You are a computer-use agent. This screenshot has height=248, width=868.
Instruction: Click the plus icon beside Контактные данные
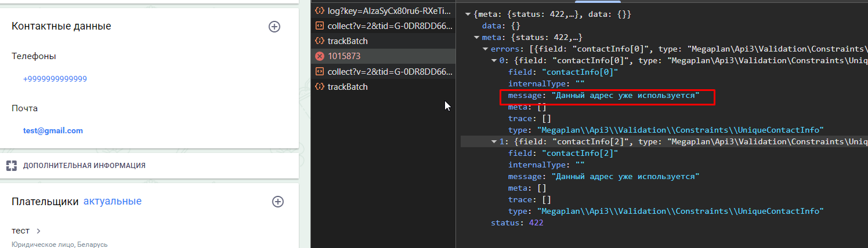click(x=274, y=26)
